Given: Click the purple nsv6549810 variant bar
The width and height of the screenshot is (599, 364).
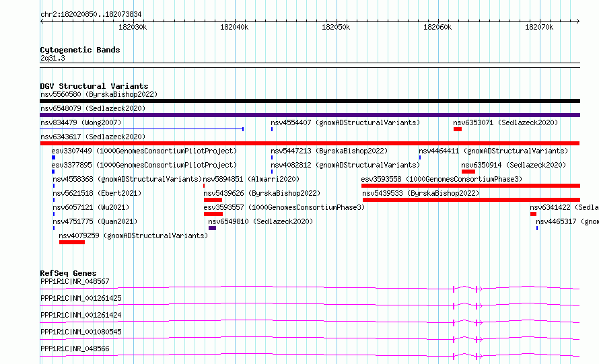Looking at the screenshot, I should tap(213, 228).
